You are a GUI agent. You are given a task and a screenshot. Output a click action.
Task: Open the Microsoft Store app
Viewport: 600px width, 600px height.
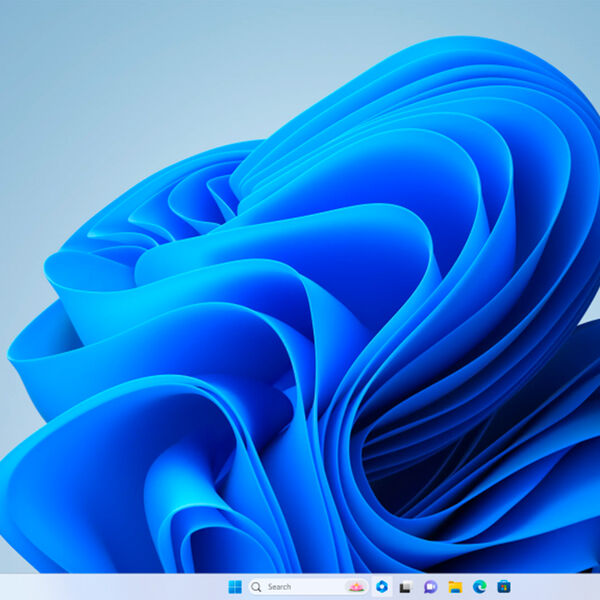click(x=504, y=587)
